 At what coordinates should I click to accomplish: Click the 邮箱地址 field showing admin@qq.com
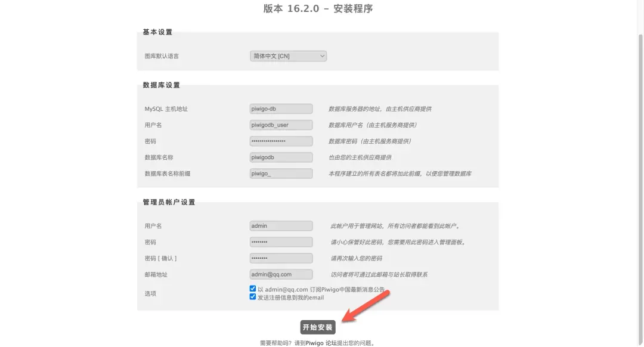(281, 274)
